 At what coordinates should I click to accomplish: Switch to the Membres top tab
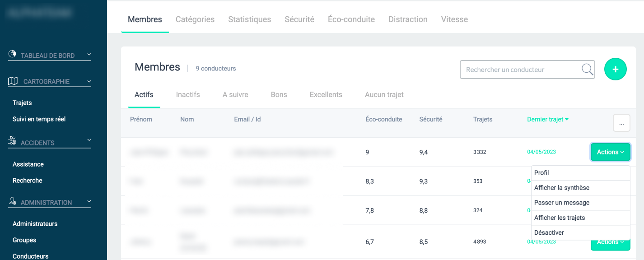[145, 19]
